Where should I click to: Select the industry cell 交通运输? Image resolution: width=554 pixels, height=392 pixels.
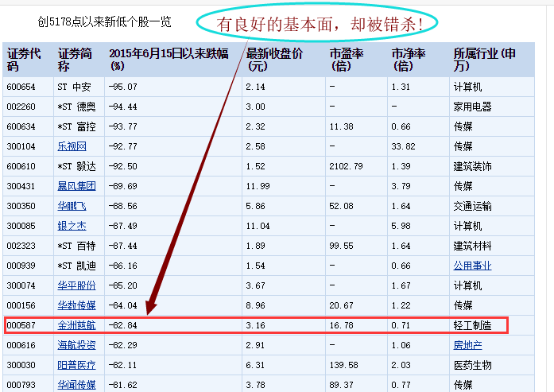472,206
